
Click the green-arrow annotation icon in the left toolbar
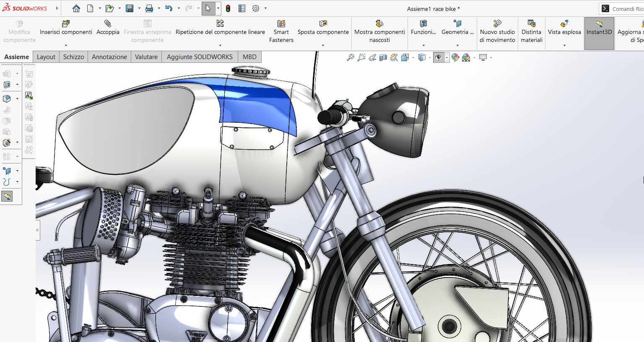[x=29, y=96]
